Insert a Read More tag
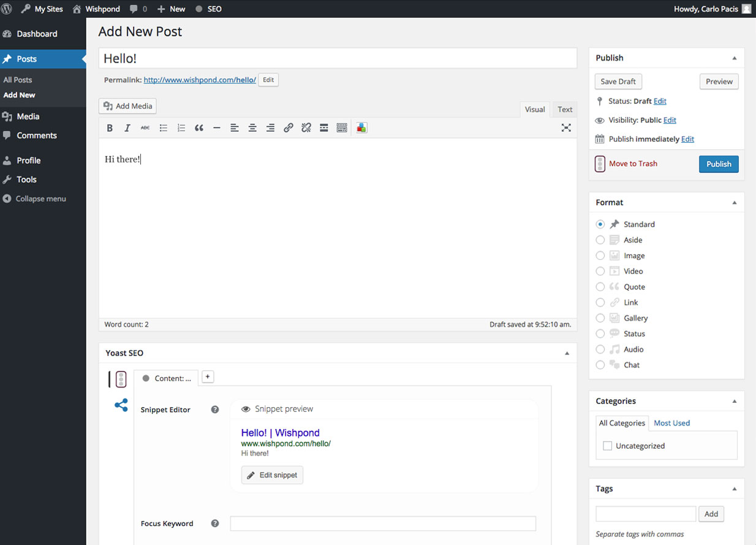This screenshot has height=545, width=756. click(324, 128)
